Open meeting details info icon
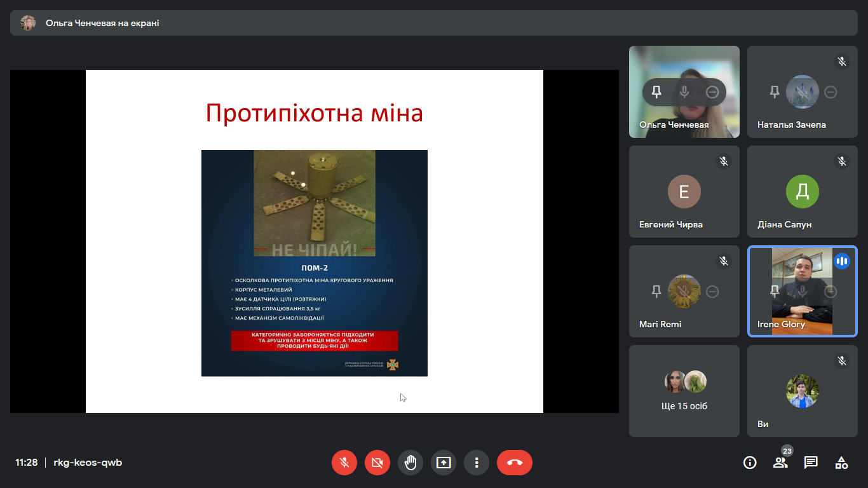 [x=750, y=463]
